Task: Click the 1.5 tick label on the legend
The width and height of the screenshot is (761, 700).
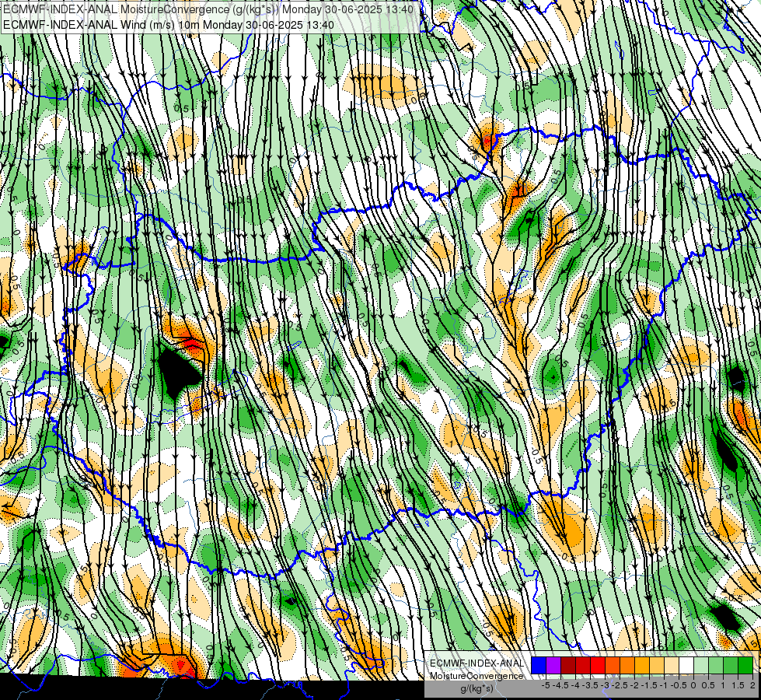Action: pyautogui.click(x=738, y=685)
